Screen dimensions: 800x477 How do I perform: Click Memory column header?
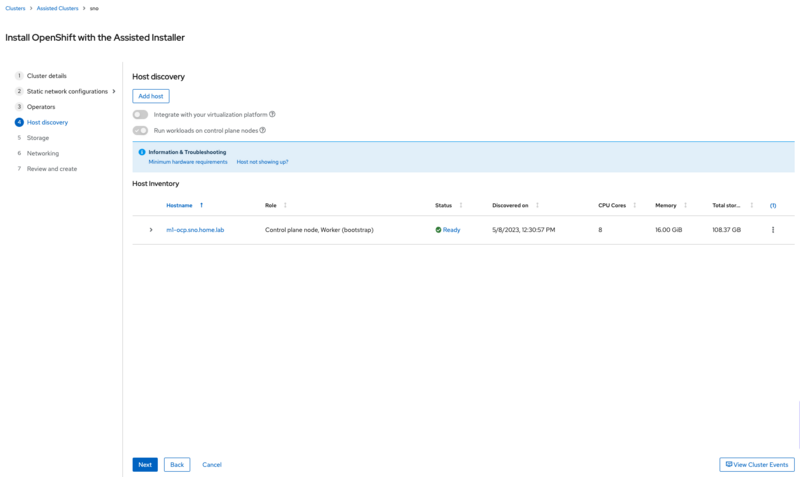tap(666, 205)
